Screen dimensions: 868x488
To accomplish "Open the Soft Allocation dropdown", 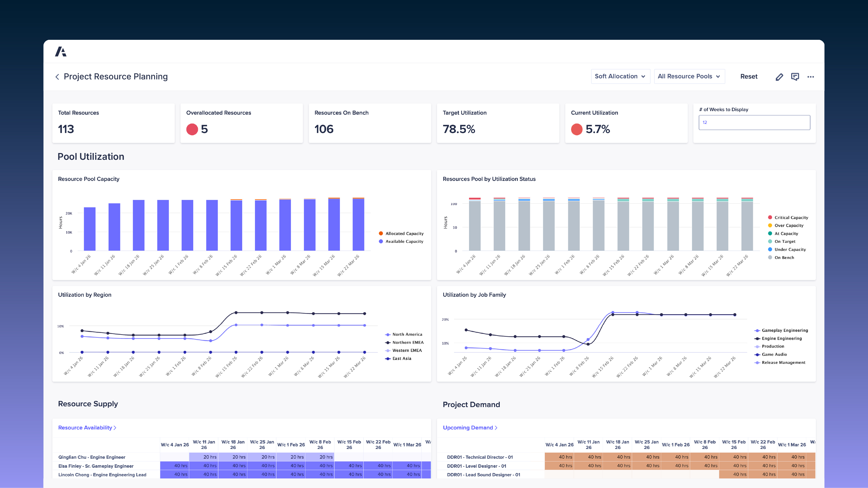I will pyautogui.click(x=620, y=77).
